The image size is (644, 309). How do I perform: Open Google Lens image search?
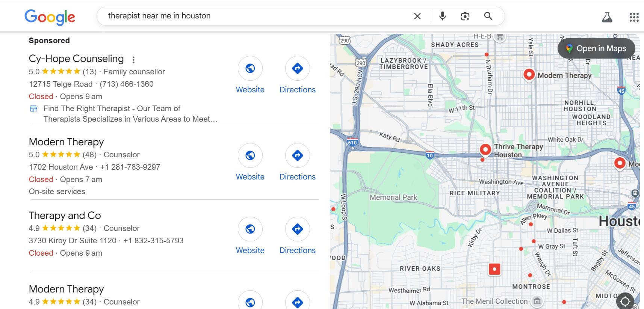pyautogui.click(x=465, y=16)
